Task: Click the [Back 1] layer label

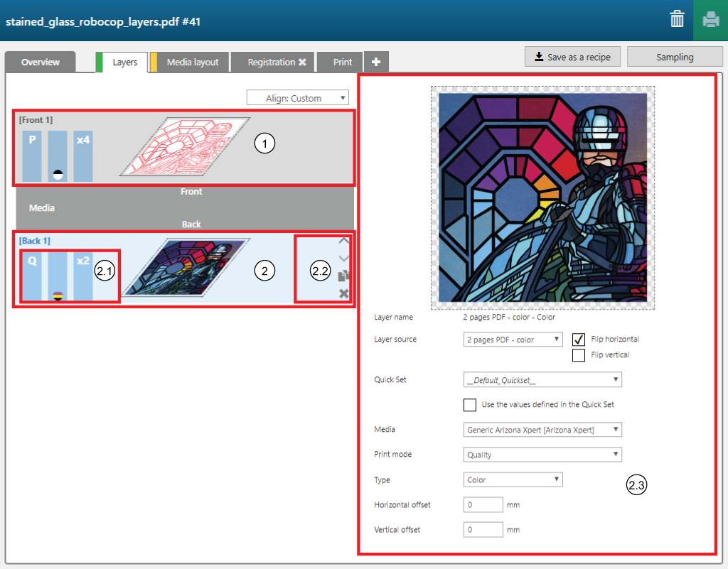Action: [x=35, y=241]
